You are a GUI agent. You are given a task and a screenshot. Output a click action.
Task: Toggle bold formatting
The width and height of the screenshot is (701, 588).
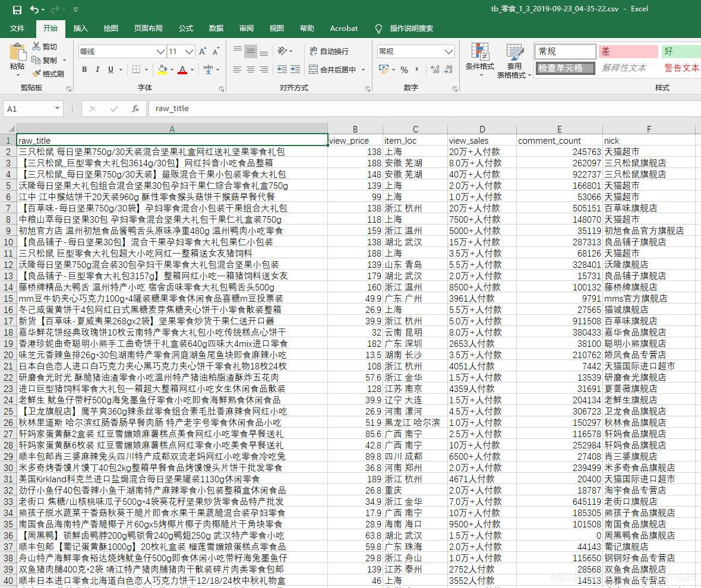[x=84, y=69]
